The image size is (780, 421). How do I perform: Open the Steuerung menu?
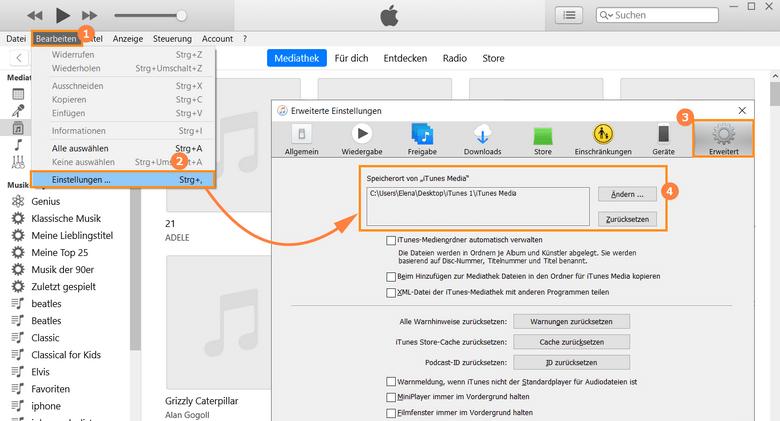(172, 38)
